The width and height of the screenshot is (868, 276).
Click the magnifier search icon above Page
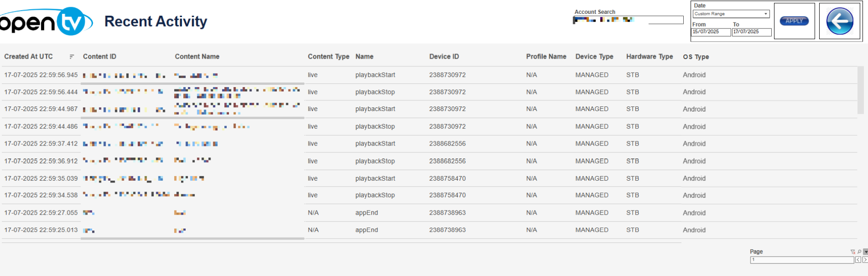[859, 252]
